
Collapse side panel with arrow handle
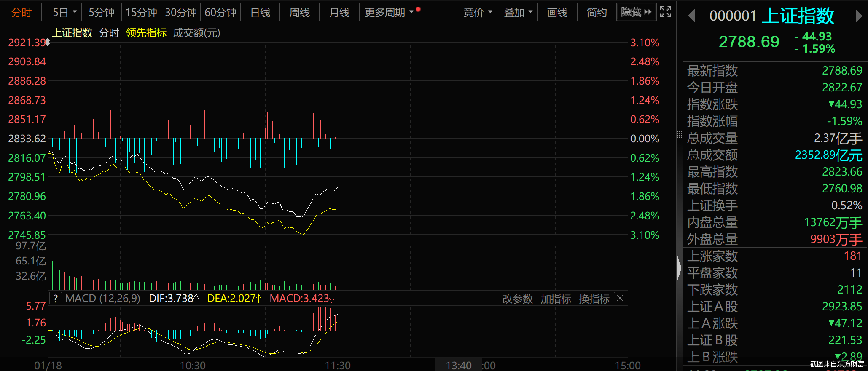point(679,268)
